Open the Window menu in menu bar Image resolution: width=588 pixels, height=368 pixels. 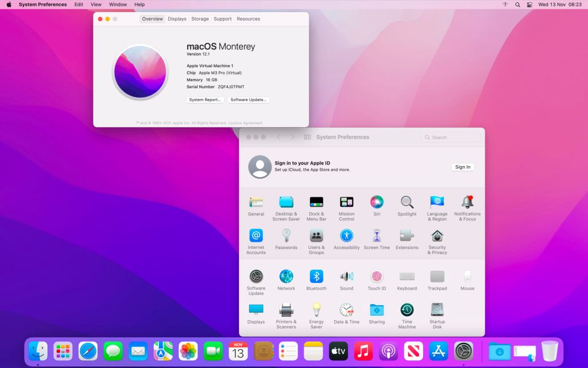coord(118,5)
